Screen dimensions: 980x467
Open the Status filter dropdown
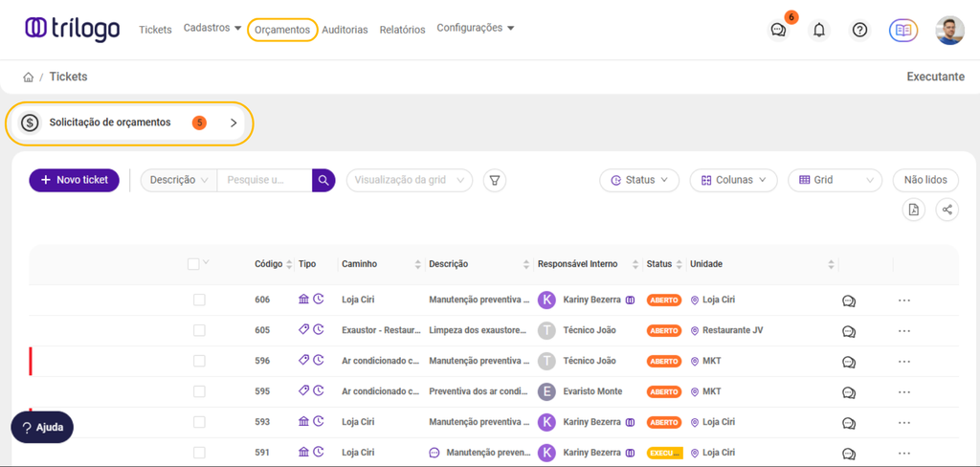pos(639,180)
